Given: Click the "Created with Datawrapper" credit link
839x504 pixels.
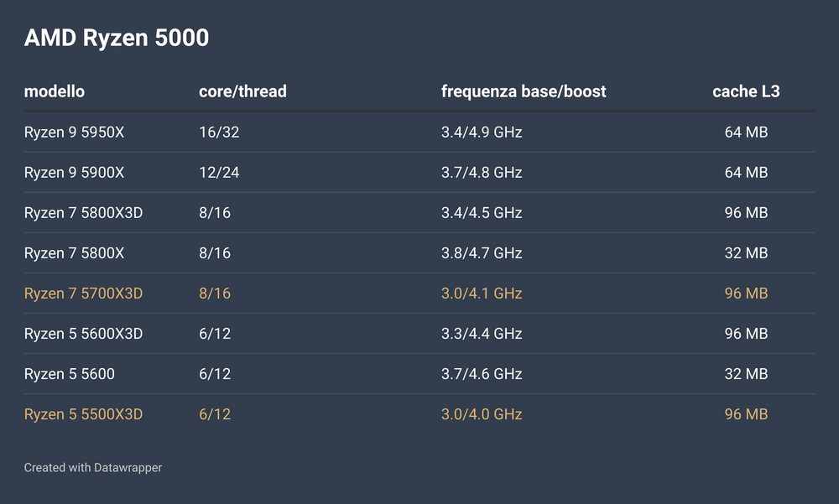Looking at the screenshot, I should tap(92, 467).
